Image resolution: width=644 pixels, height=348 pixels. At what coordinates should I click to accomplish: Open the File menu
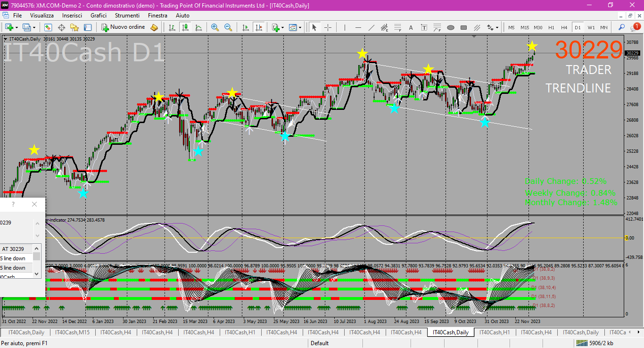17,16
